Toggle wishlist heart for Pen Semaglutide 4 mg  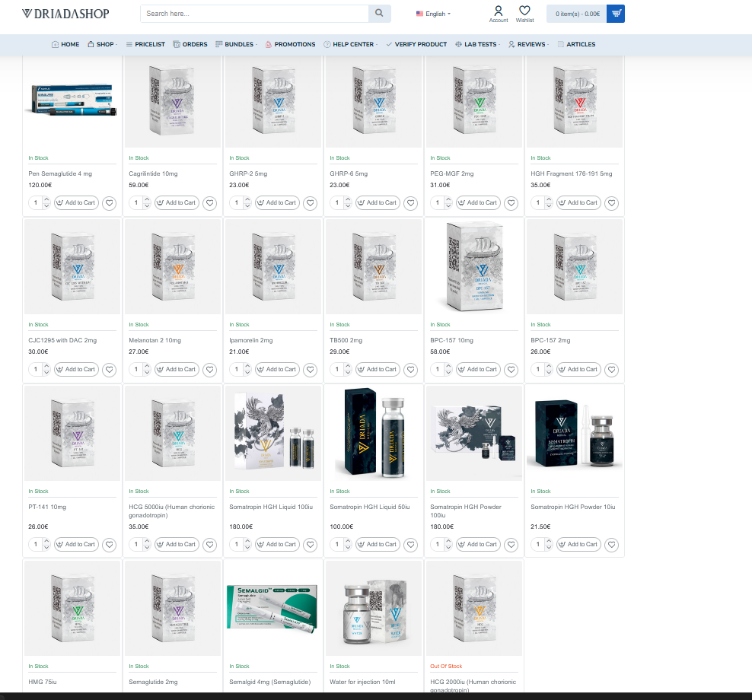click(x=110, y=203)
